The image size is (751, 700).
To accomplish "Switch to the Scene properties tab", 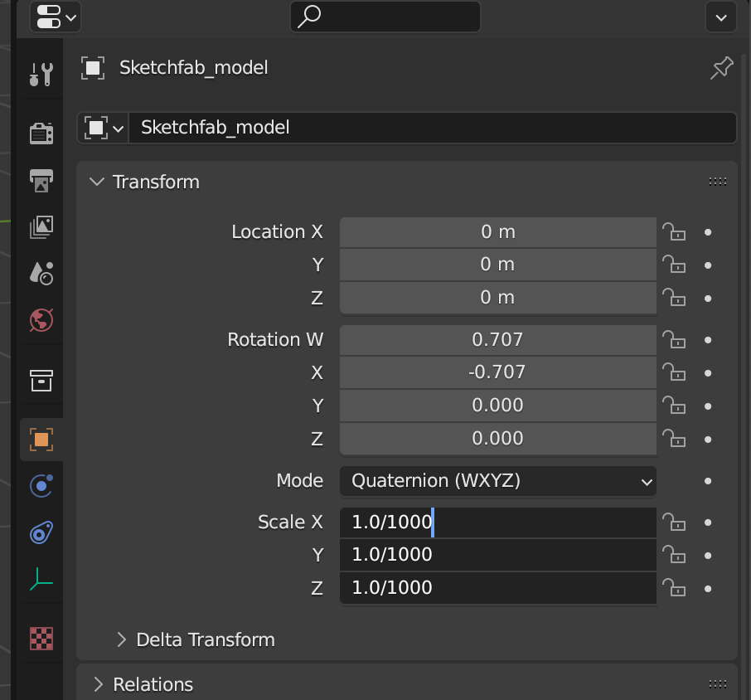I will pyautogui.click(x=41, y=274).
